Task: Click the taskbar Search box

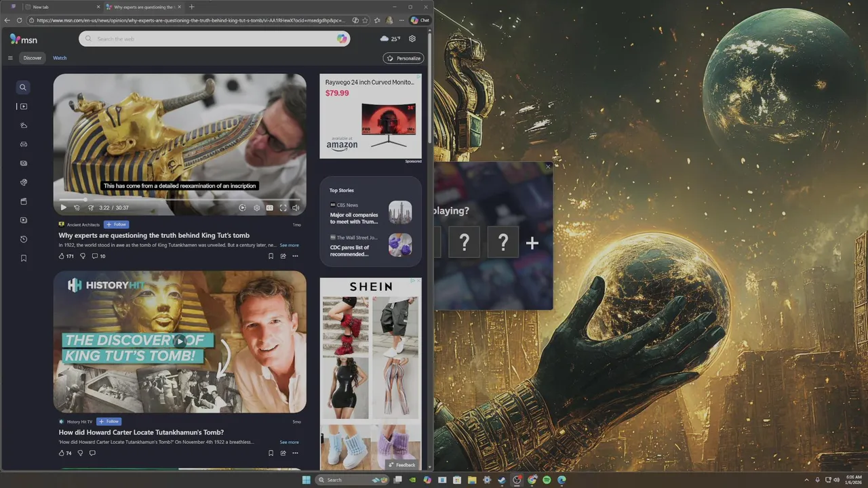Action: click(x=352, y=480)
